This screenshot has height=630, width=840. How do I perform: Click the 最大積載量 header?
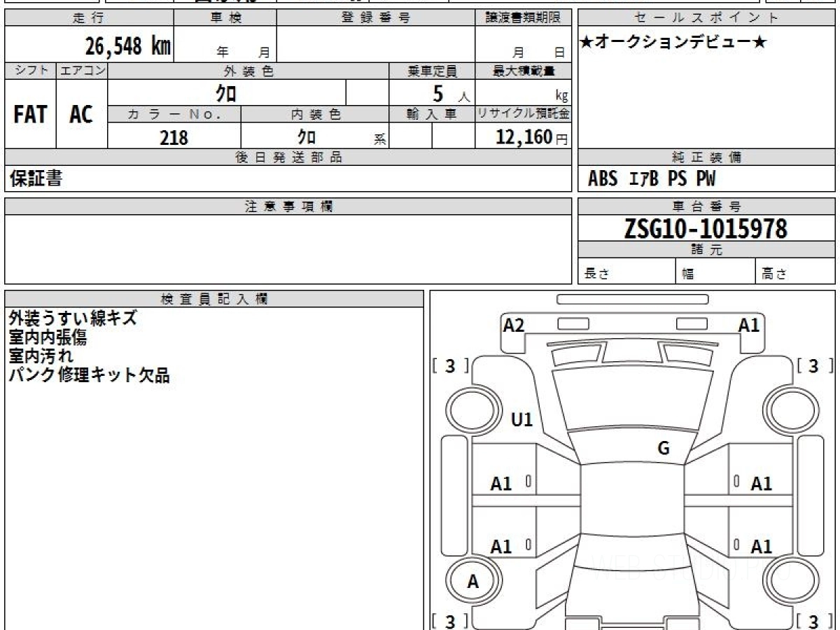pyautogui.click(x=523, y=71)
